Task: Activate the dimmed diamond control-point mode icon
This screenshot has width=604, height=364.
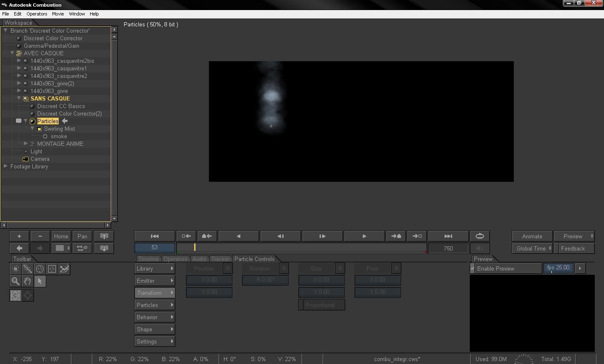Action: (28, 295)
